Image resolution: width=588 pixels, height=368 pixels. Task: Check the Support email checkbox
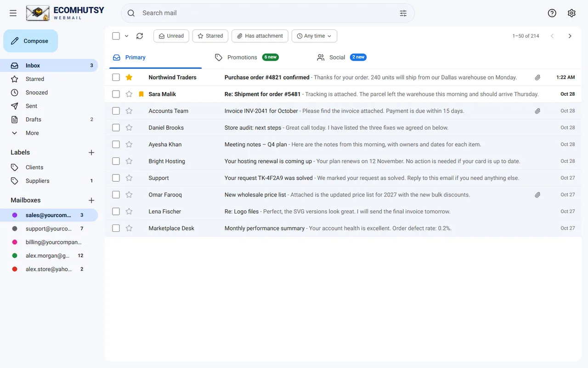coord(116,178)
